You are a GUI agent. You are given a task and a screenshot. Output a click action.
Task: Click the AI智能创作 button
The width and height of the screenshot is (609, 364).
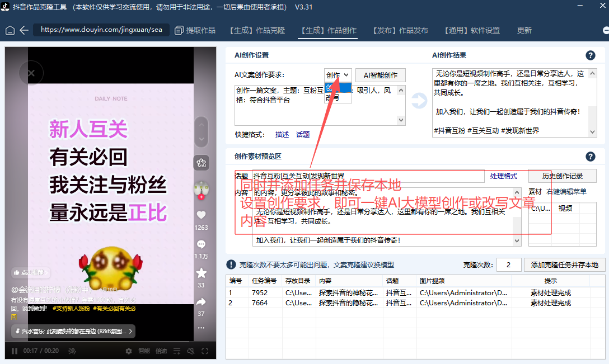381,75
